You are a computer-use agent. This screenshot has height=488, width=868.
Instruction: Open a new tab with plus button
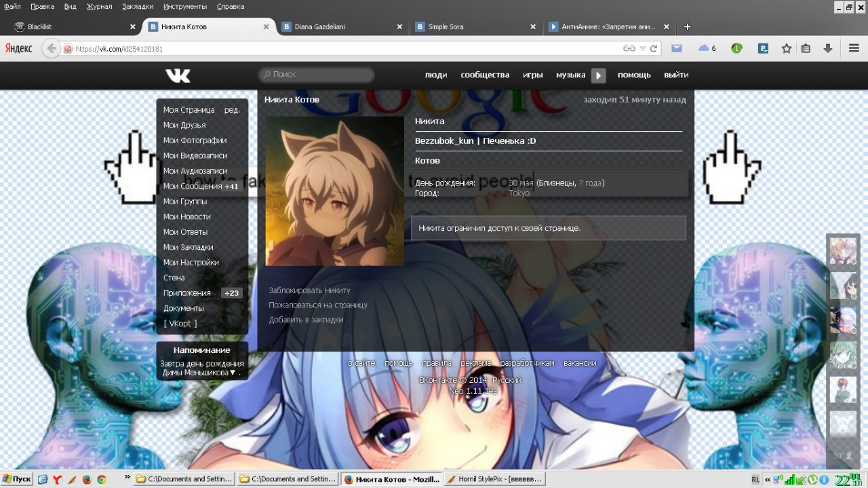688,27
